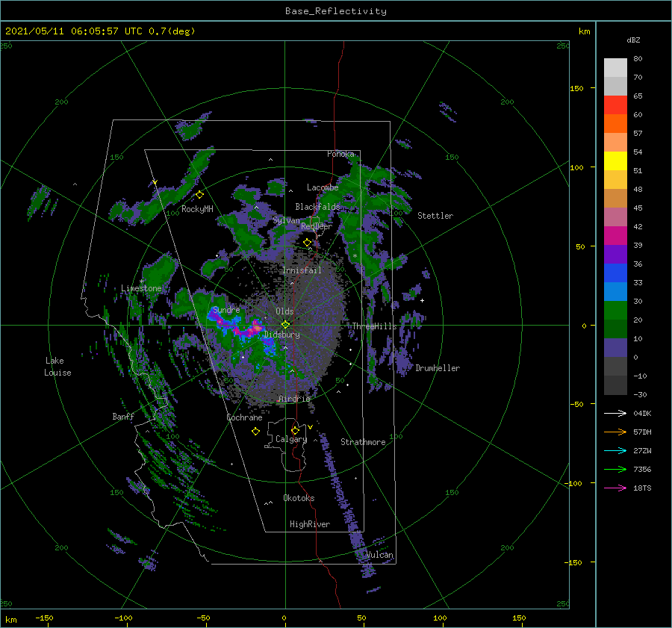672x628 pixels.
Task: Click the Base_Reflectivity title
Action: pos(336,11)
